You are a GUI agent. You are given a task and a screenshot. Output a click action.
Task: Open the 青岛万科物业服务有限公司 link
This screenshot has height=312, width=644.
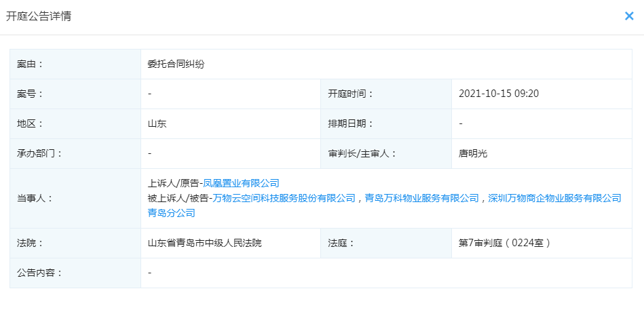[422, 198]
